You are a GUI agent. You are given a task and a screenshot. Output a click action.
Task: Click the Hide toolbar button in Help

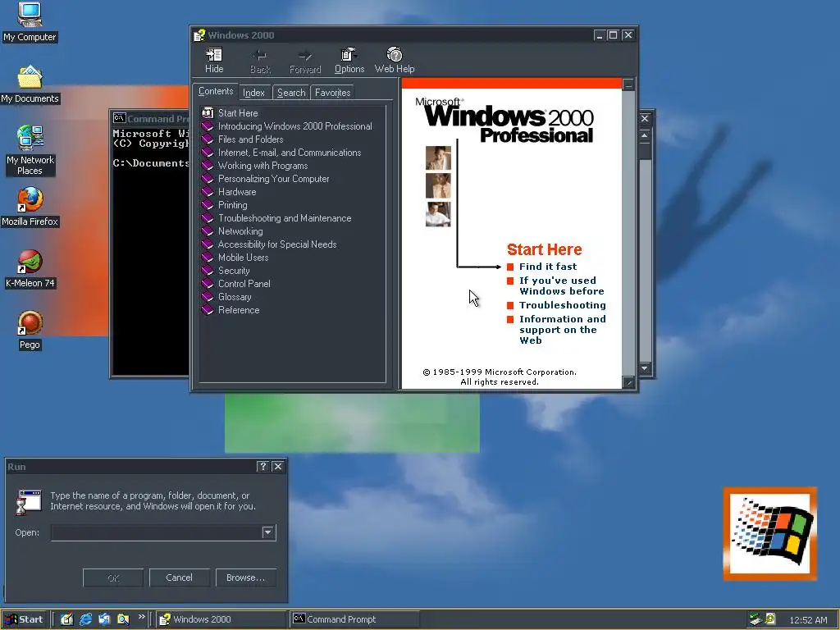[214, 60]
